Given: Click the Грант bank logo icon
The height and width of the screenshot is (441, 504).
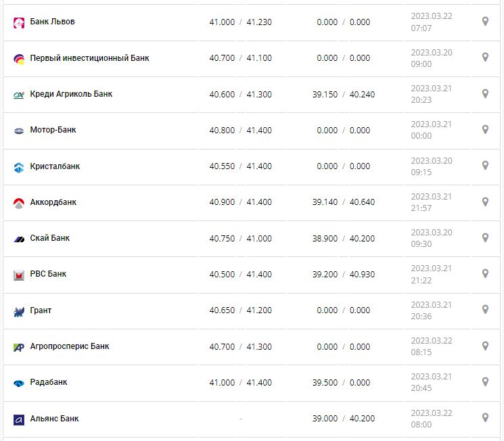Looking at the screenshot, I should pyautogui.click(x=19, y=311).
